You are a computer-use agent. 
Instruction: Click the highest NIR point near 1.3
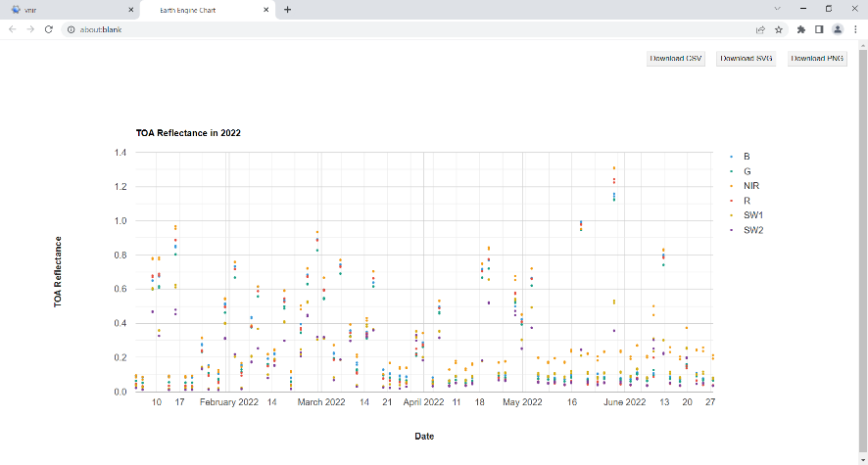[x=614, y=167]
